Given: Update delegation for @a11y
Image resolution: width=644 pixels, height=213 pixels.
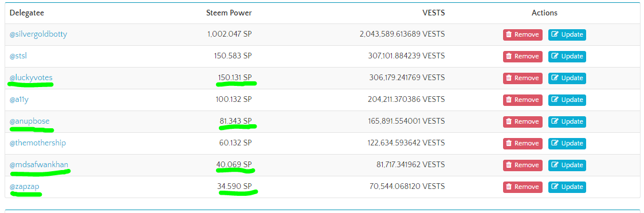Looking at the screenshot, I should point(567,100).
